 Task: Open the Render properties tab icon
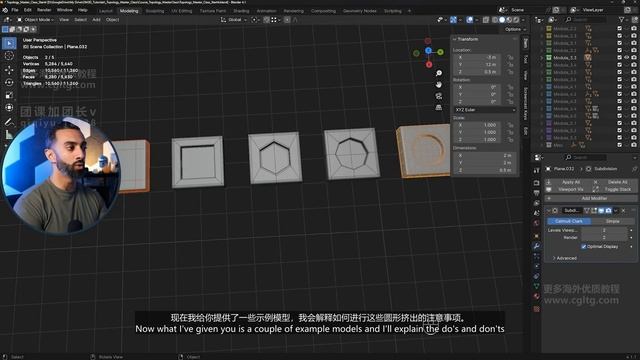click(536, 182)
